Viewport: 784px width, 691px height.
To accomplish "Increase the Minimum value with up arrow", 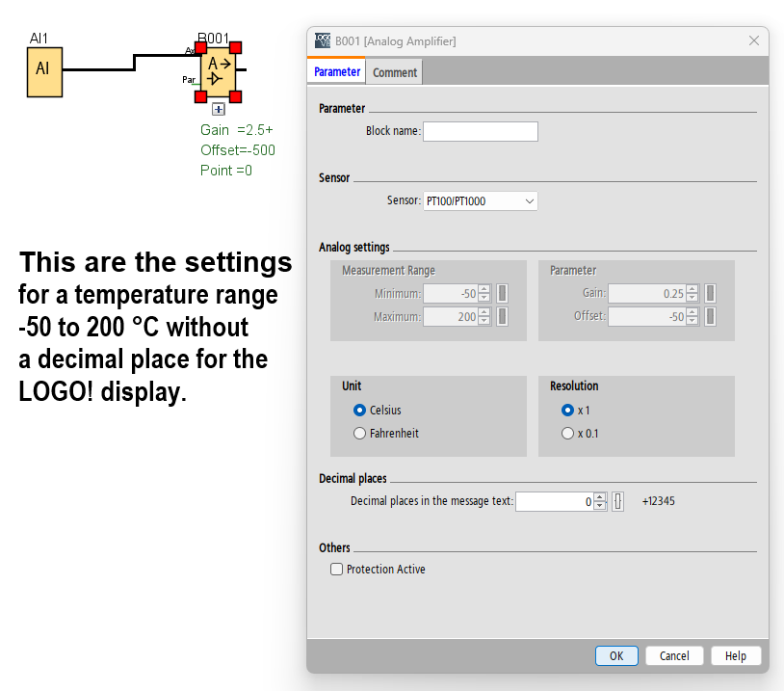I will click(x=484, y=289).
